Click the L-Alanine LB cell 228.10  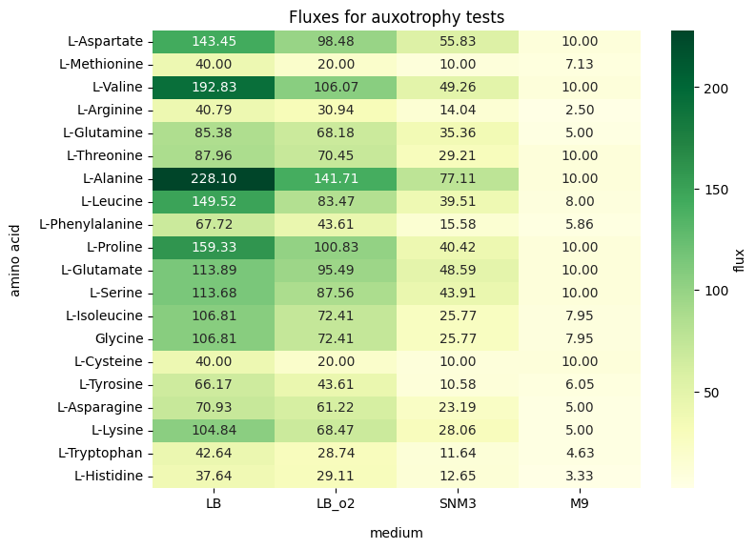pyautogui.click(x=214, y=178)
